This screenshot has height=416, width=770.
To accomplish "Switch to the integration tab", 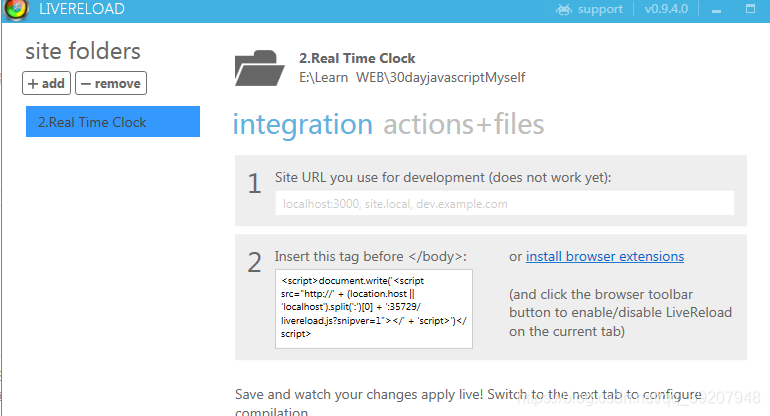I will coord(302,124).
